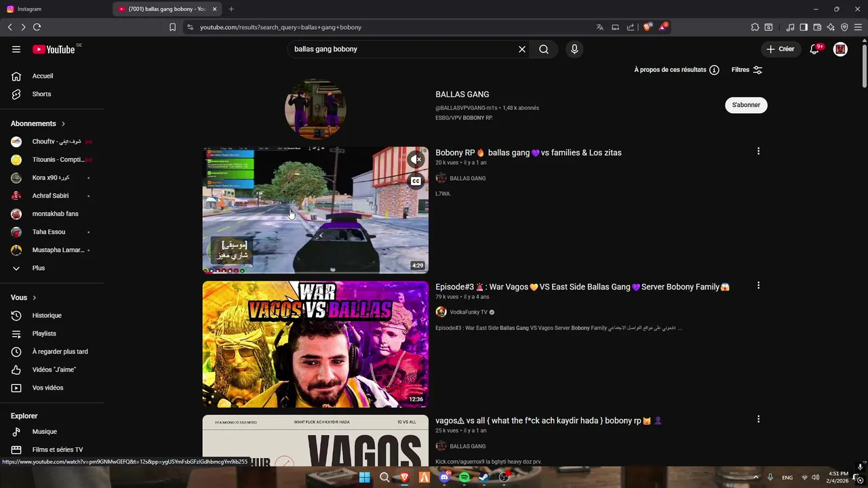Open more options for Bobony RP ballas video

tap(758, 151)
